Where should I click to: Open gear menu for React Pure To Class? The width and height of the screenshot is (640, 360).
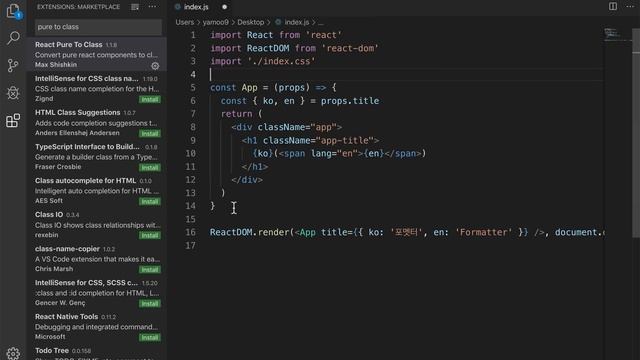point(155,66)
